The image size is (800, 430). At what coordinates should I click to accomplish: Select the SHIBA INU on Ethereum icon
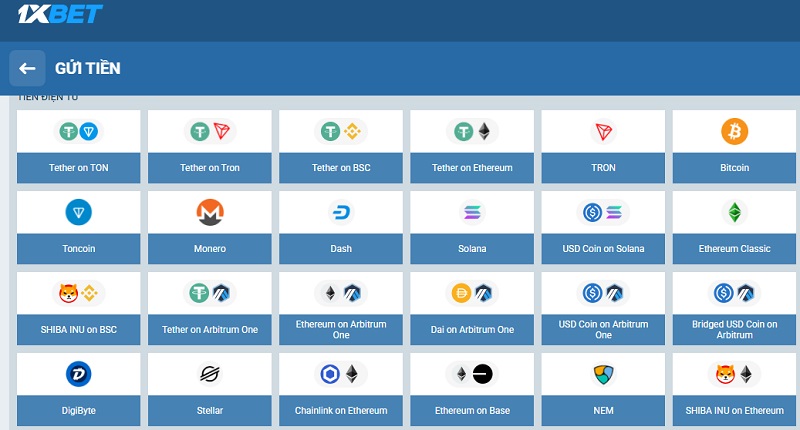[x=734, y=374]
